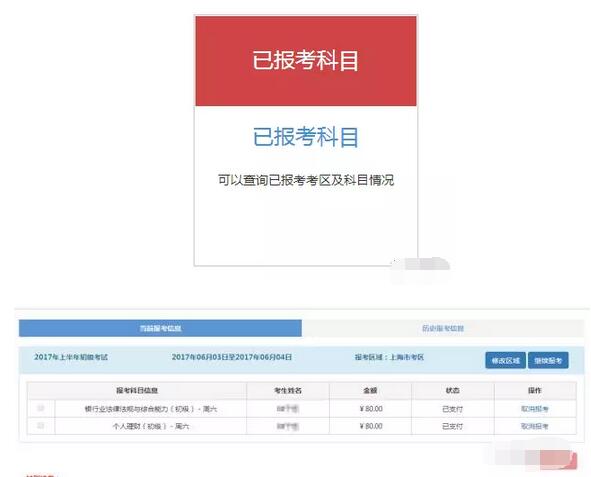Image resolution: width=591 pixels, height=477 pixels.
Task: Open the blue 已报考科目 title link
Action: point(306,137)
